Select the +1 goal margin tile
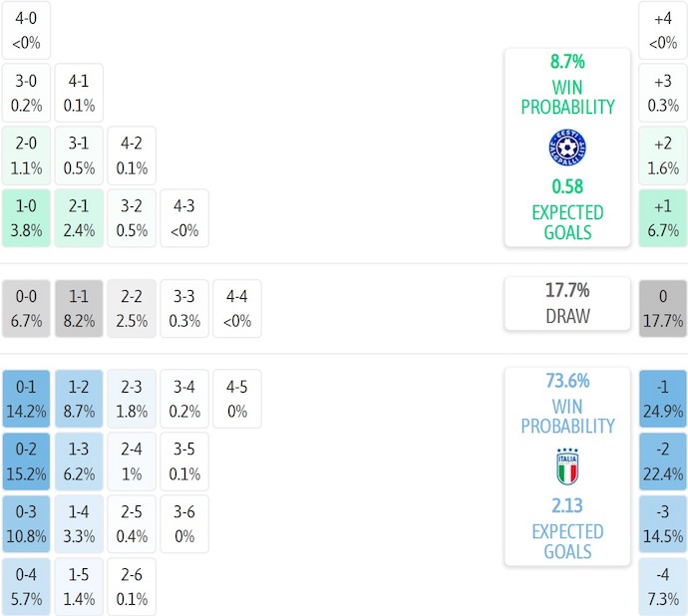Image resolution: width=688 pixels, height=616 pixels. click(663, 218)
